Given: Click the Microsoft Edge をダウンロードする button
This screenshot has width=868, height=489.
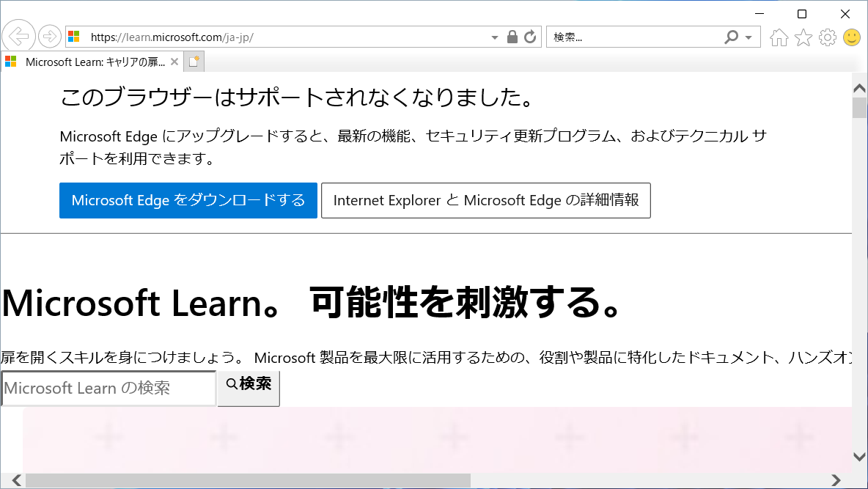Looking at the screenshot, I should tap(188, 200).
